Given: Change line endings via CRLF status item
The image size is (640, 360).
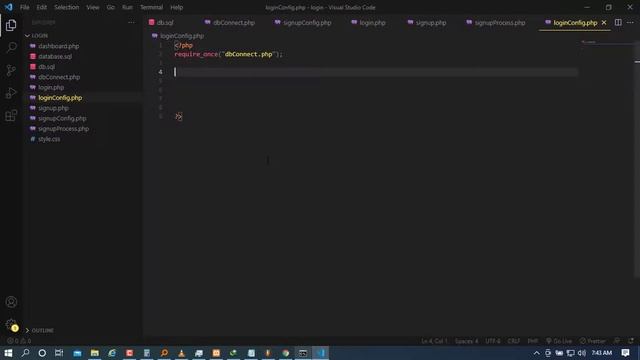Looking at the screenshot, I should (x=513, y=341).
